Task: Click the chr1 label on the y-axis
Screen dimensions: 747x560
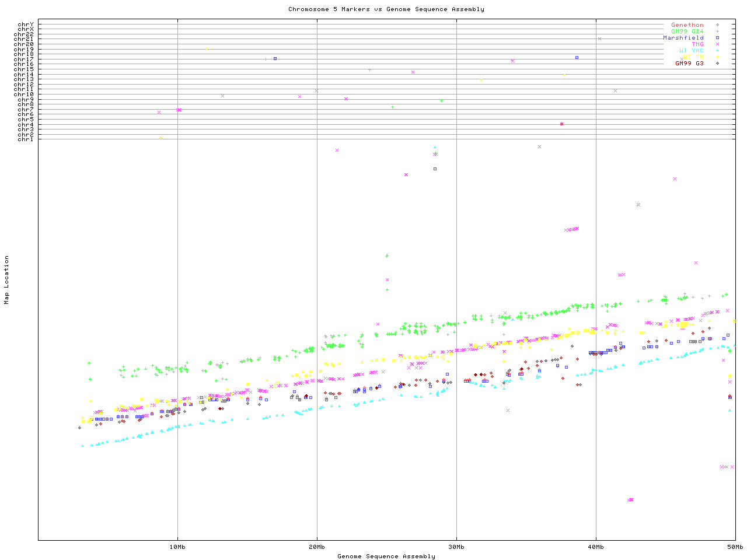Action: [x=26, y=139]
